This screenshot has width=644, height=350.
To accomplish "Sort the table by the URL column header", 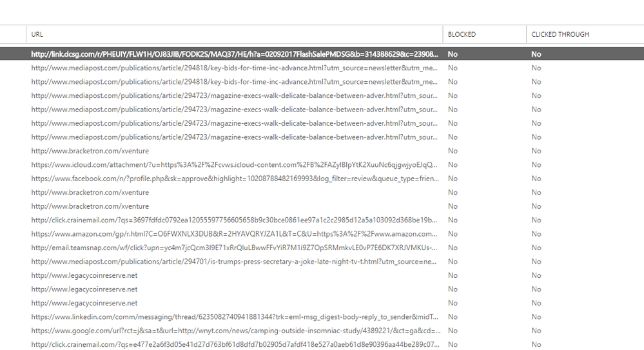I will coord(37,35).
